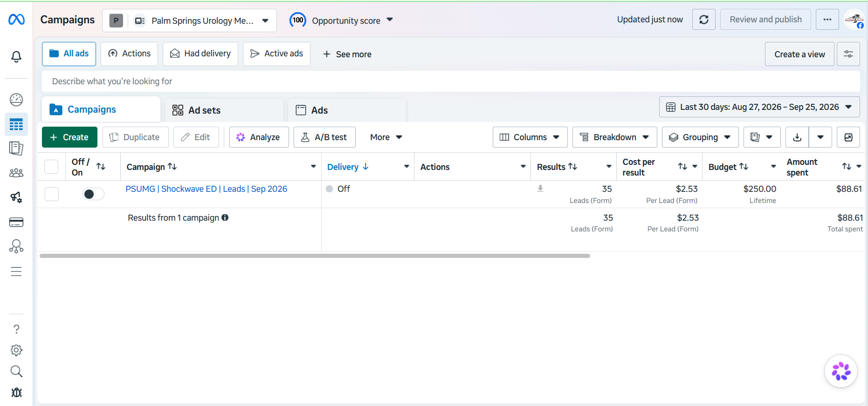
Task: Open the Settings gear icon
Action: (16, 350)
